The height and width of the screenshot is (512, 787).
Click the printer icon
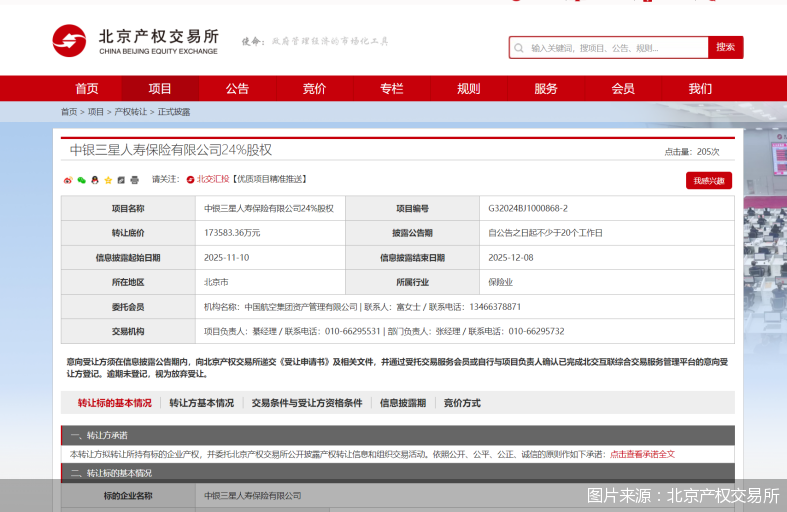[134, 180]
